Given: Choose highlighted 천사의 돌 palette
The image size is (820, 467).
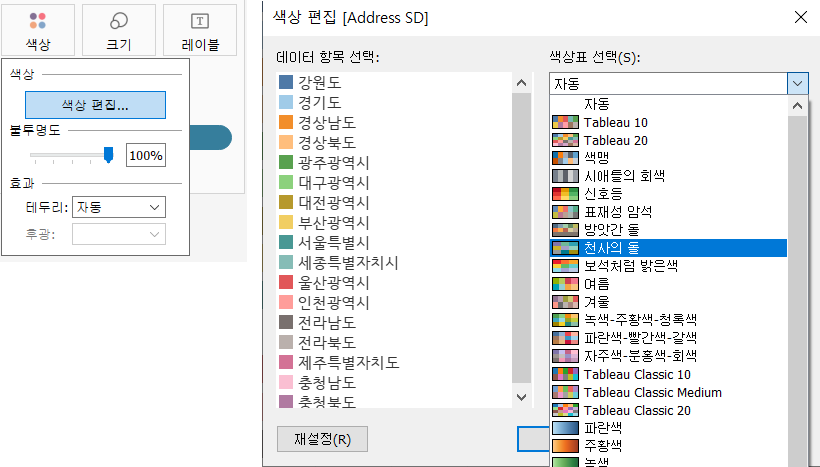Looking at the screenshot, I should coord(669,247).
